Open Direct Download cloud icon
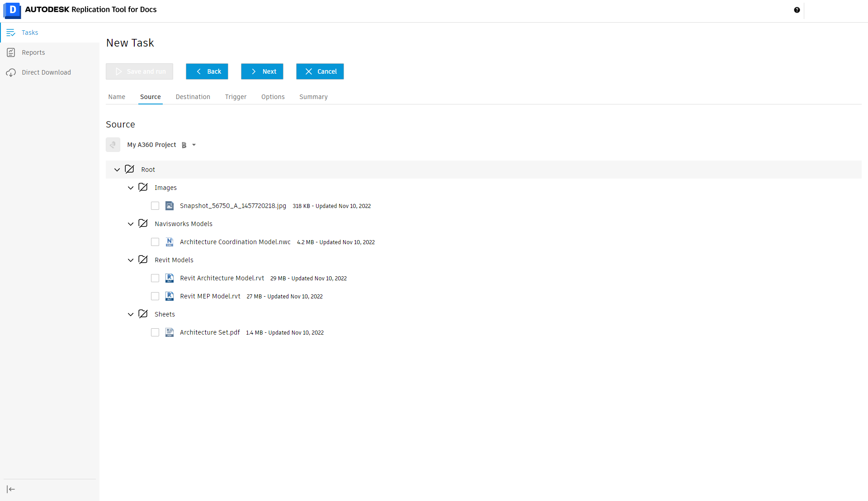Image resolution: width=868 pixels, height=501 pixels. (x=11, y=72)
